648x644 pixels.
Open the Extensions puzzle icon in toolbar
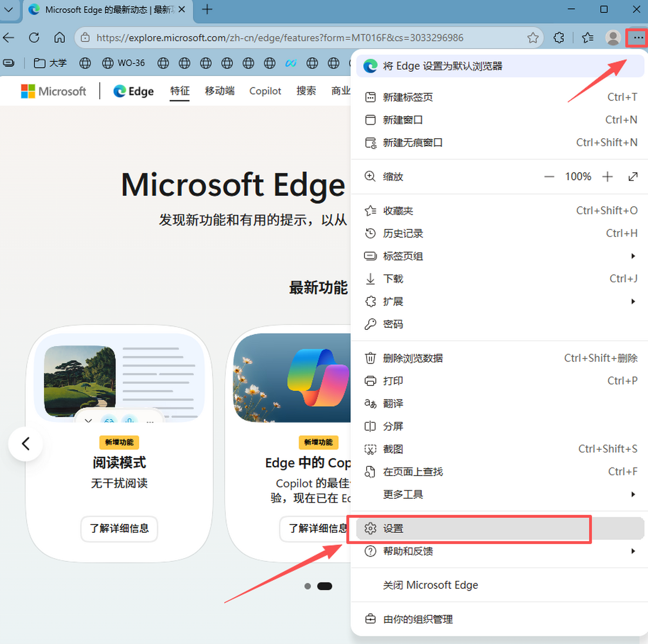coord(559,38)
